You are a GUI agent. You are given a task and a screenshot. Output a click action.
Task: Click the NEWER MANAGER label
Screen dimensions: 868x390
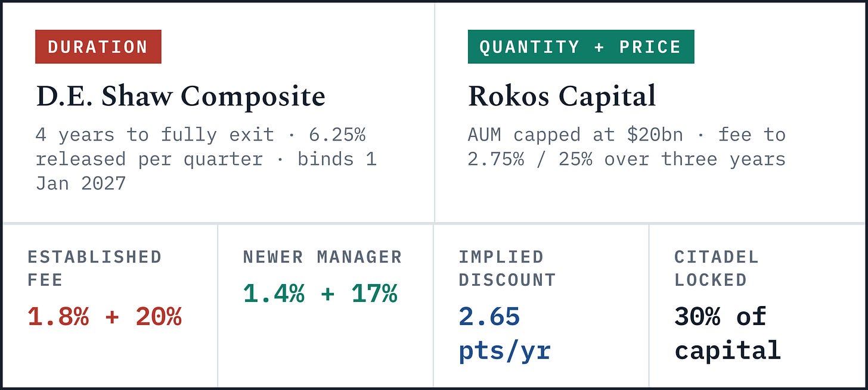tap(323, 257)
